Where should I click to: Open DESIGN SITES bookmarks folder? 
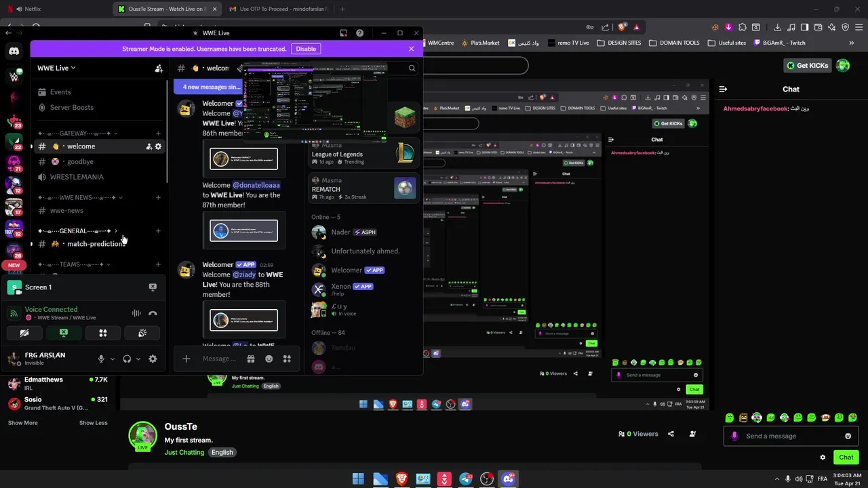coord(619,43)
